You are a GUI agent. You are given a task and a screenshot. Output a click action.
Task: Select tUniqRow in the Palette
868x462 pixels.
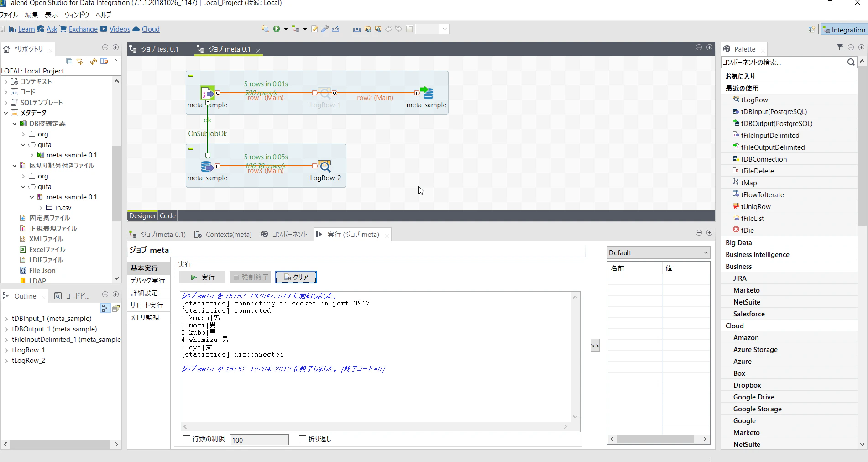pos(756,206)
